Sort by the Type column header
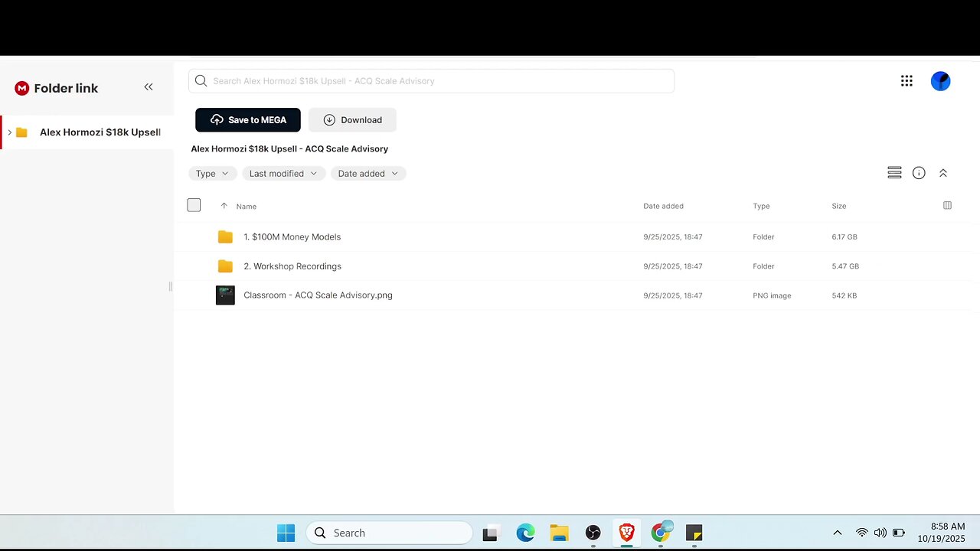Screen dimensions: 980x551 [761, 207]
